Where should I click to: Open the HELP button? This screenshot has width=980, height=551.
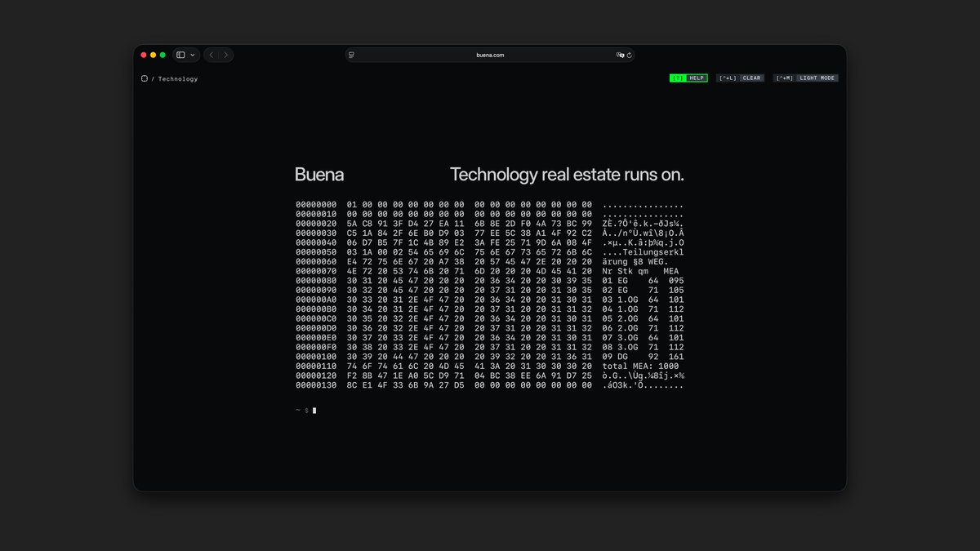(688, 78)
